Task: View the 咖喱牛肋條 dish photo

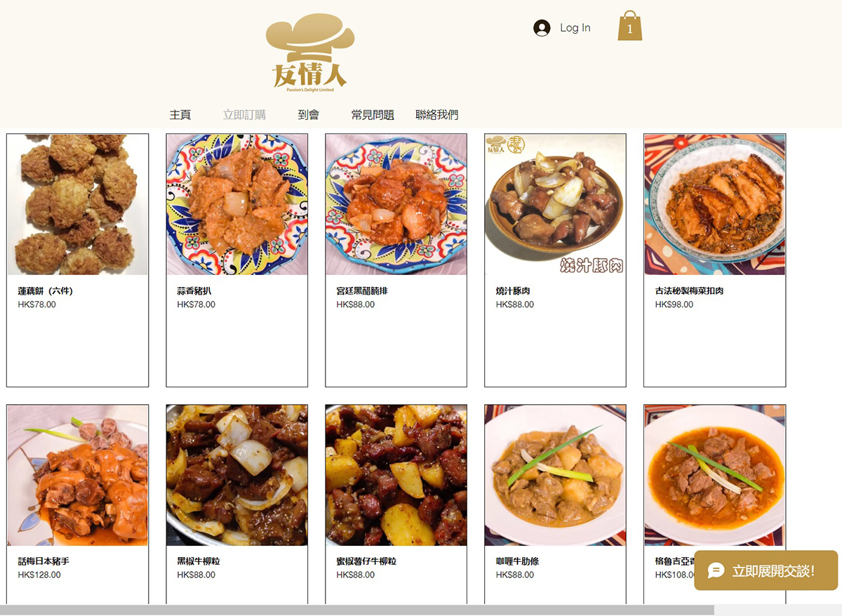Action: (556, 475)
